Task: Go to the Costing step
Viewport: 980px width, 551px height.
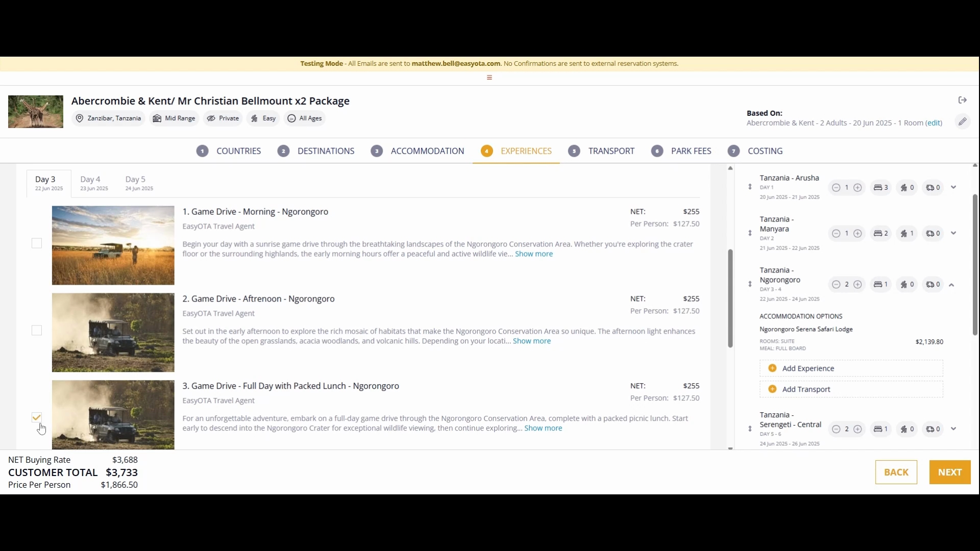Action: [755, 151]
